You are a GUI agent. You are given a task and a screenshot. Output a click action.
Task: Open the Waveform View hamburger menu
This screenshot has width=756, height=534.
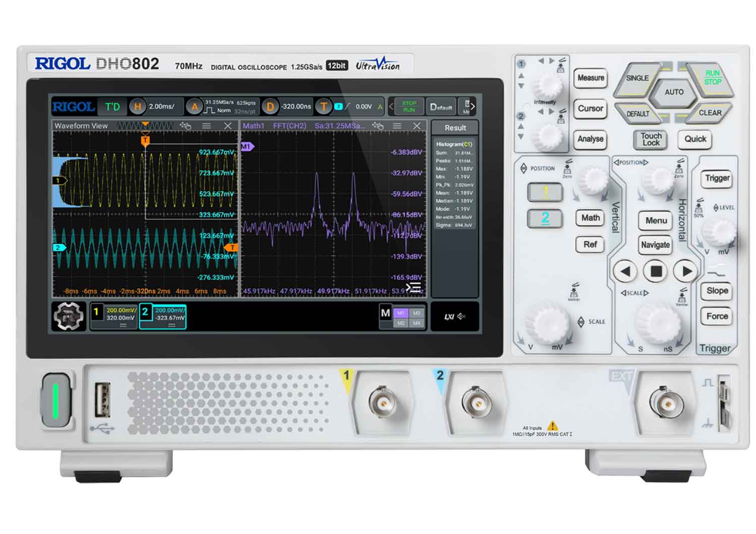tap(207, 126)
